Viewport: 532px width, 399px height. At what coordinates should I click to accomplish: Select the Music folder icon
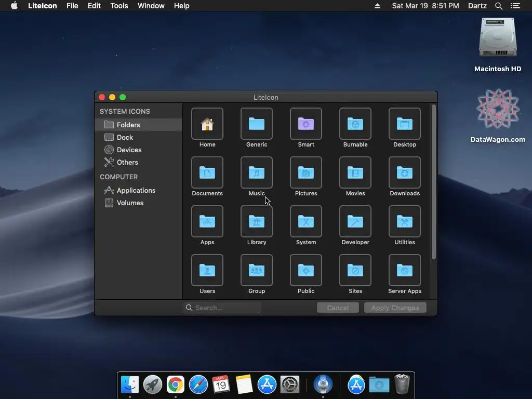pyautogui.click(x=257, y=172)
